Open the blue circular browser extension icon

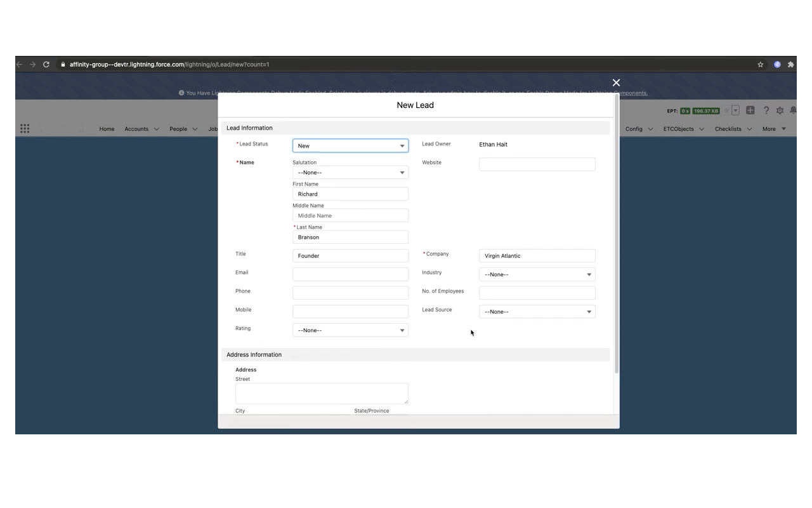[777, 64]
